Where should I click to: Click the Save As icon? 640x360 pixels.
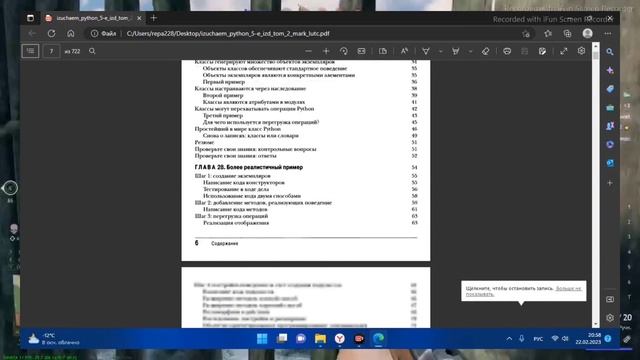[x=542, y=51]
